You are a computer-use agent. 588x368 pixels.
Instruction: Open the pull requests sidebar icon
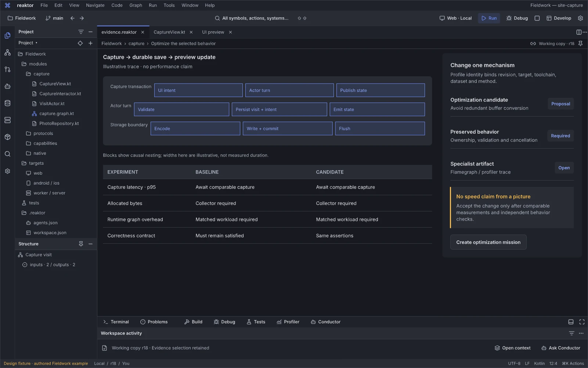coord(7,69)
